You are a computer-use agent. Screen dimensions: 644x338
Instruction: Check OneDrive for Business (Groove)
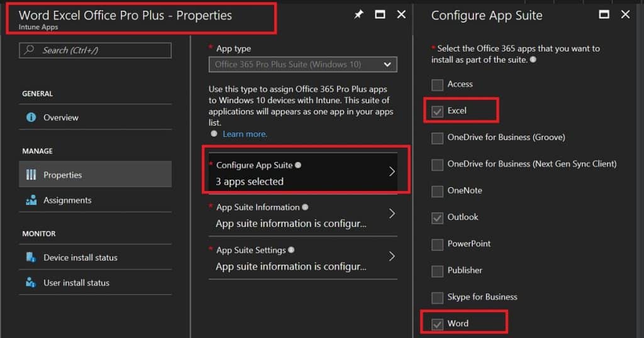438,138
